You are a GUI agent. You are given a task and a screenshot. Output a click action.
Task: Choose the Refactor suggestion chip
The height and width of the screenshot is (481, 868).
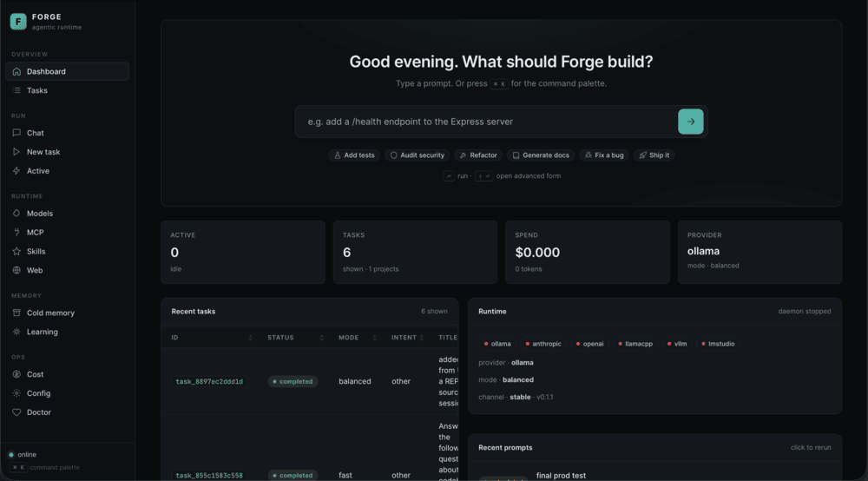[x=478, y=155]
